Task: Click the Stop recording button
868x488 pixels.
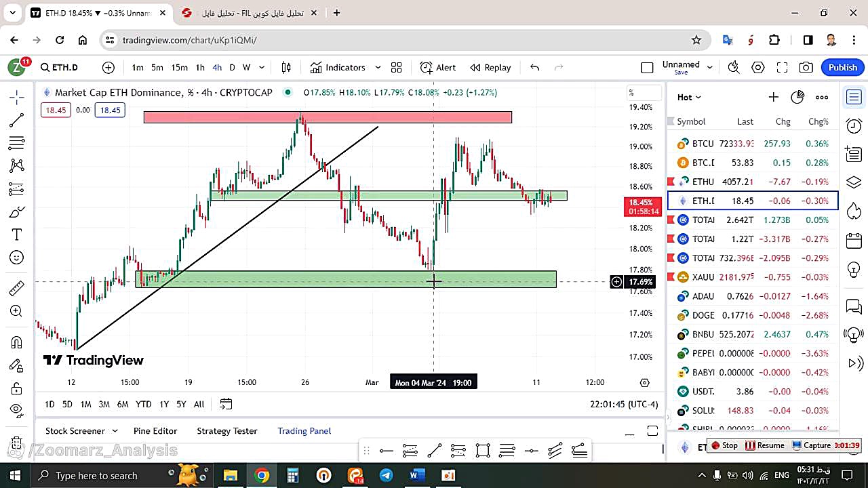Action: click(724, 445)
